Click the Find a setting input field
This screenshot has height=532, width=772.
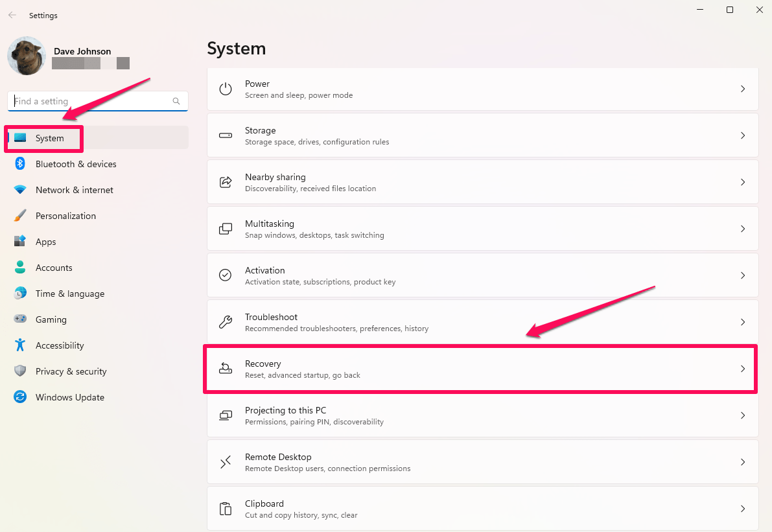coord(78,101)
